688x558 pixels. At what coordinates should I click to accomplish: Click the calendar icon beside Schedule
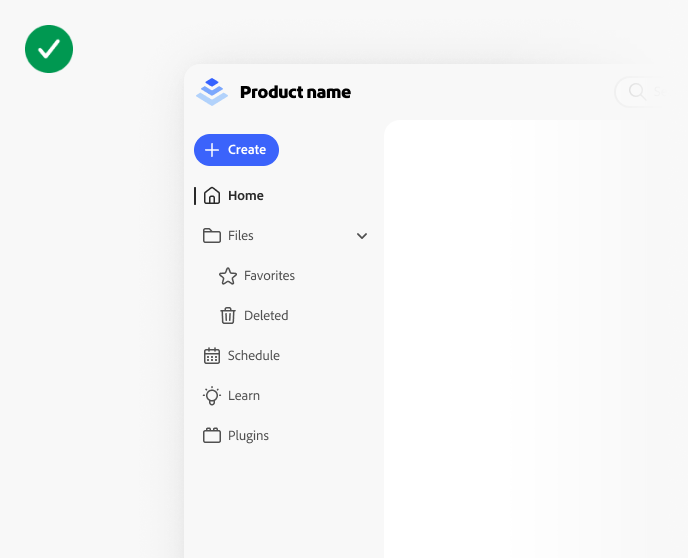[212, 355]
